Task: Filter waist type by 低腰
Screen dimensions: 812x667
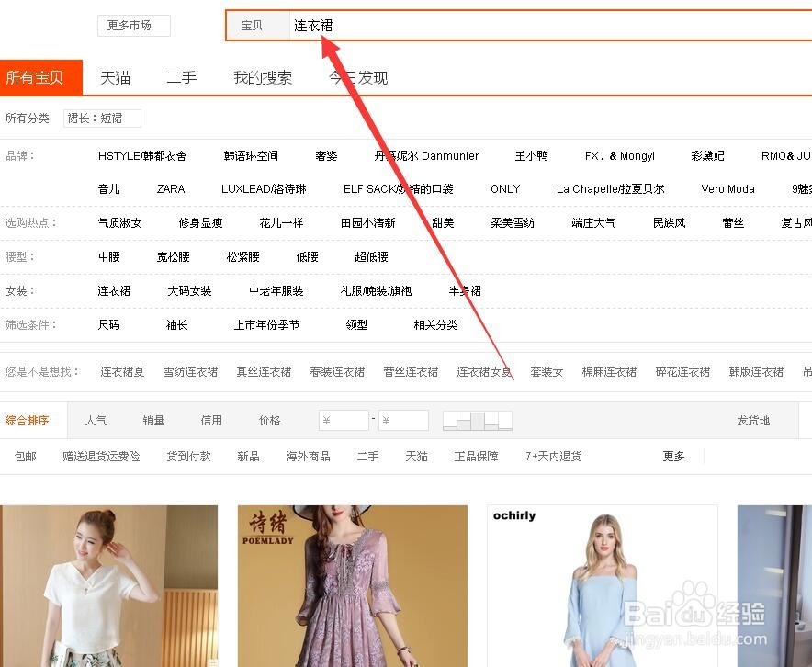Action: 307,257
